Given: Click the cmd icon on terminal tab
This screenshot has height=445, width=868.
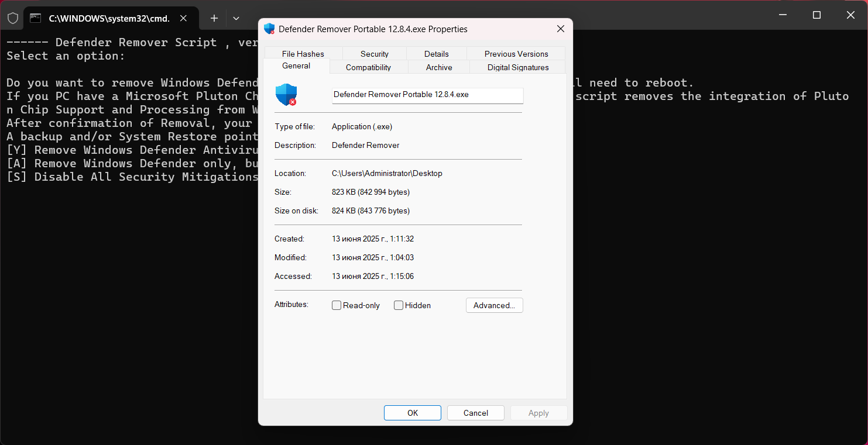Looking at the screenshot, I should [36, 18].
